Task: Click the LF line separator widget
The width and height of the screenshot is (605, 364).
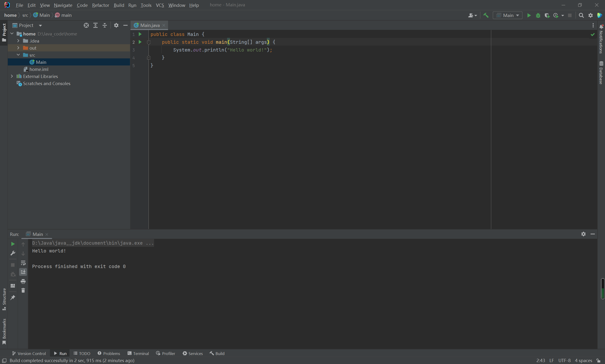Action: (x=552, y=360)
